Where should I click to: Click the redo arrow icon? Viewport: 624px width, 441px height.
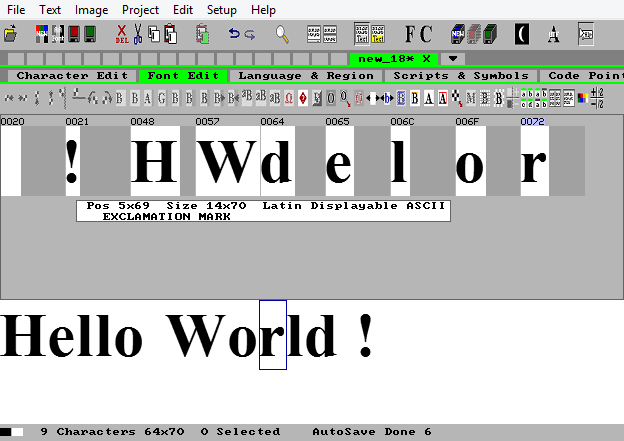pos(250,35)
